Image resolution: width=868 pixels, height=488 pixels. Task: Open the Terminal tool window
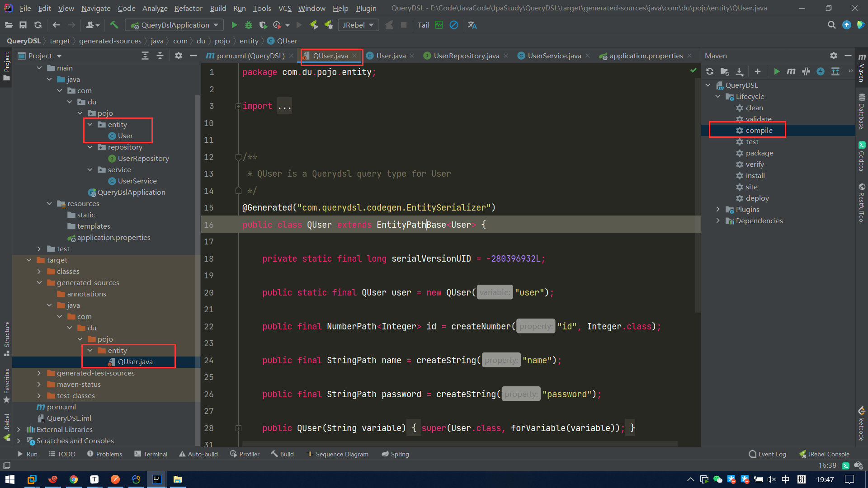[151, 454]
